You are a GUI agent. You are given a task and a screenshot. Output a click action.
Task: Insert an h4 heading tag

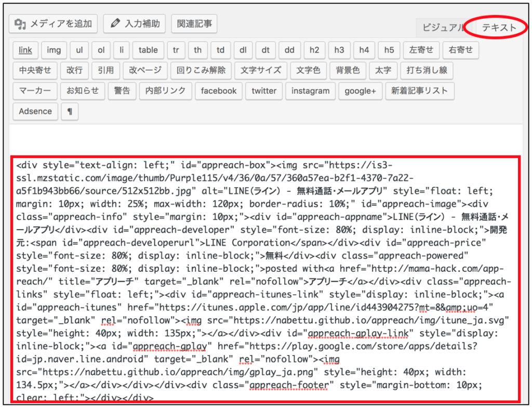tap(364, 50)
